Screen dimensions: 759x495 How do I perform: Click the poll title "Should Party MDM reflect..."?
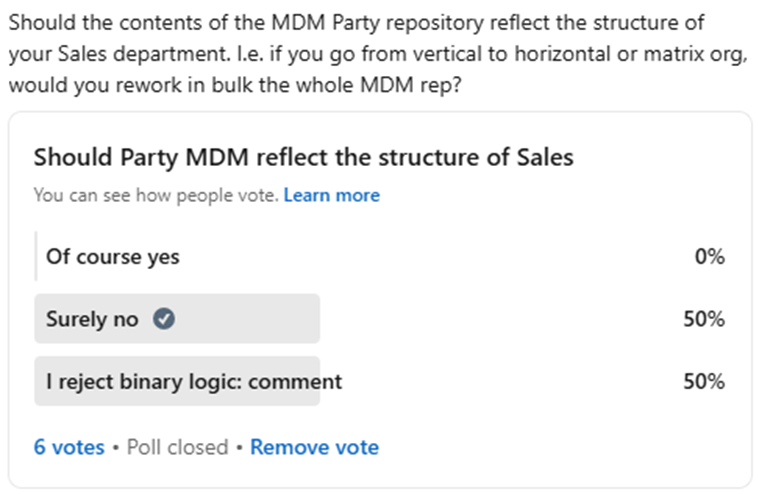[x=303, y=157]
